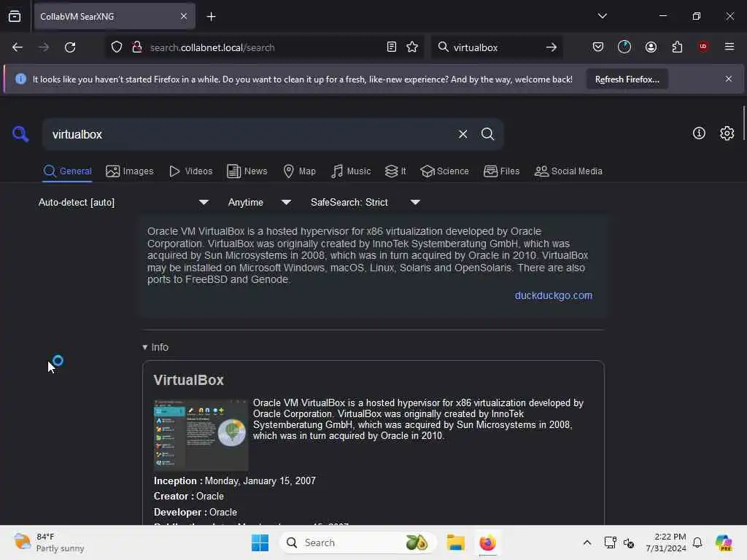Click the VirtualBox infobox screenshot thumbnail

click(x=201, y=435)
